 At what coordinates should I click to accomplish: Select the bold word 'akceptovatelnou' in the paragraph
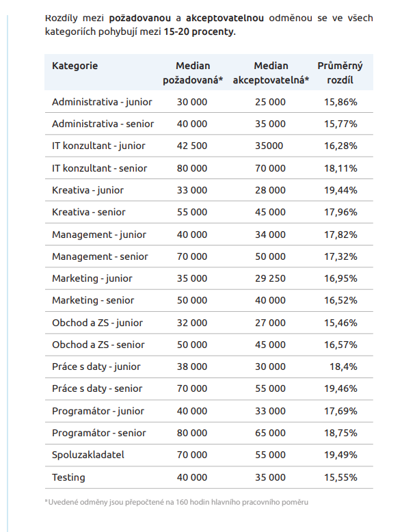pyautogui.click(x=224, y=18)
